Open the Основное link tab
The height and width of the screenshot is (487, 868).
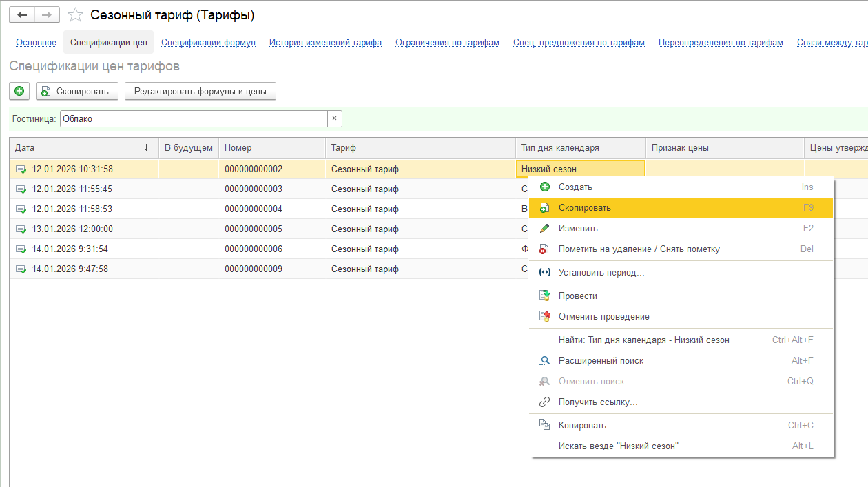(37, 42)
